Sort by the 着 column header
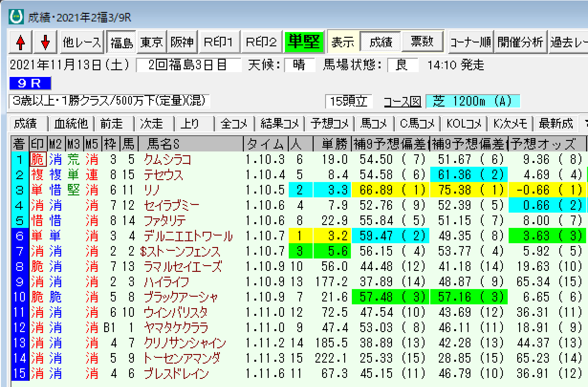The width and height of the screenshot is (588, 387). coord(20,144)
